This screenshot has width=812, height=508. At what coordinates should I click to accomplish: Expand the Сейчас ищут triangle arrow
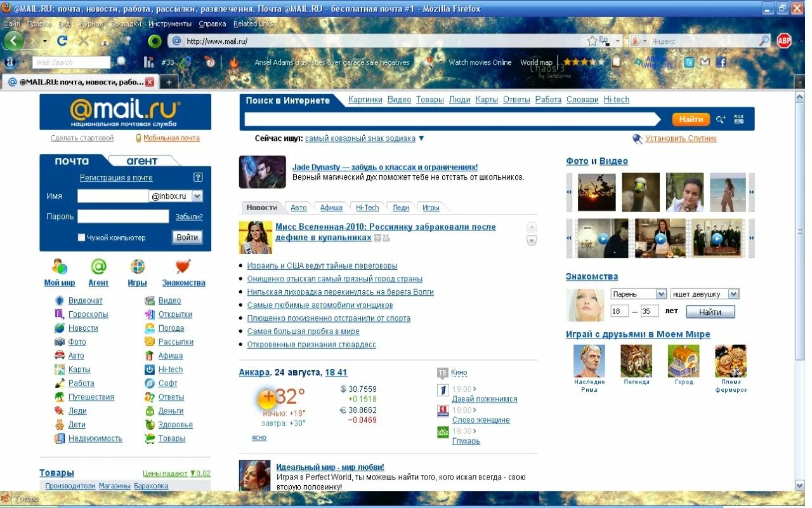pos(421,138)
